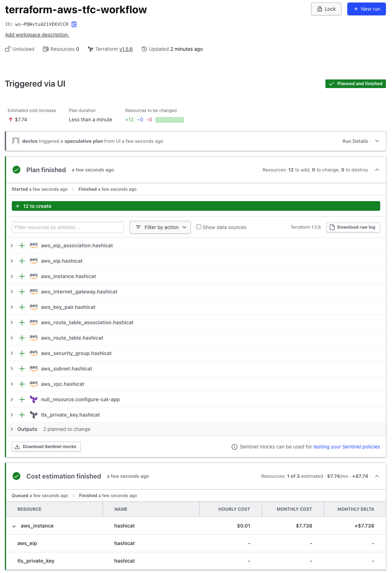Click the Plan finished green check icon
Viewport: 392px width, 573px height.
[16, 170]
